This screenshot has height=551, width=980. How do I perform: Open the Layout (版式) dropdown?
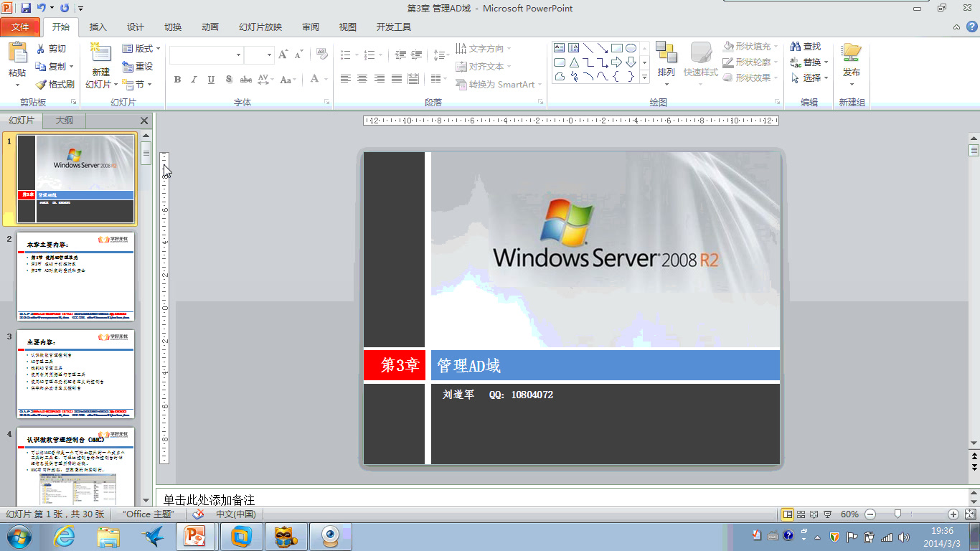point(141,49)
